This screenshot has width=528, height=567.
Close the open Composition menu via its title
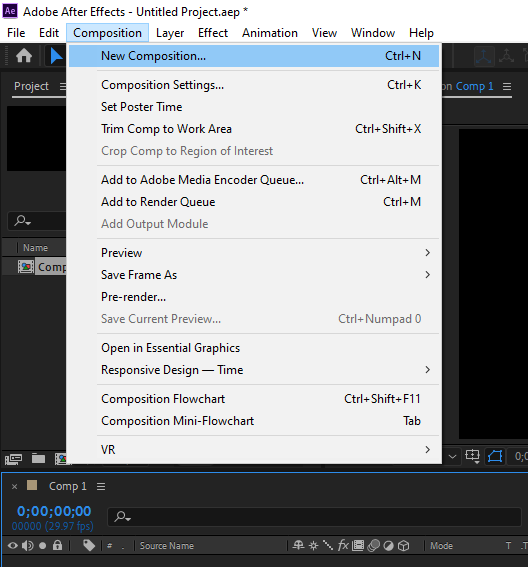(107, 33)
